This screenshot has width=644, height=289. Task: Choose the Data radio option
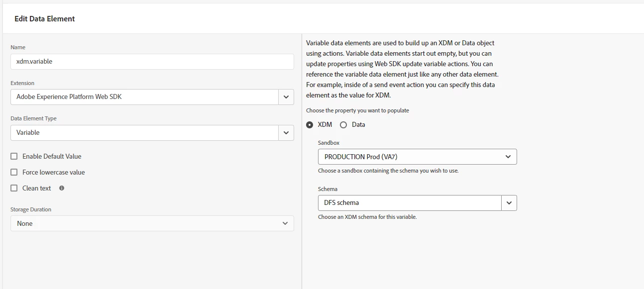(343, 125)
